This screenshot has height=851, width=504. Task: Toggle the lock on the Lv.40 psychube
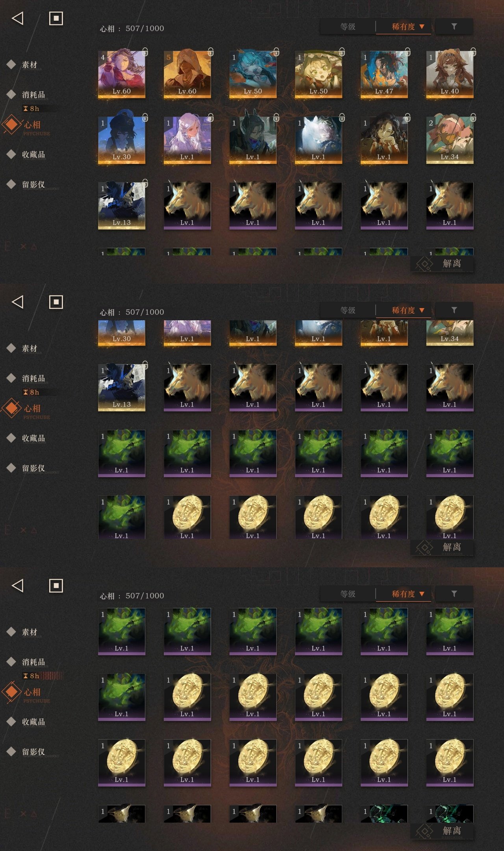(473, 52)
